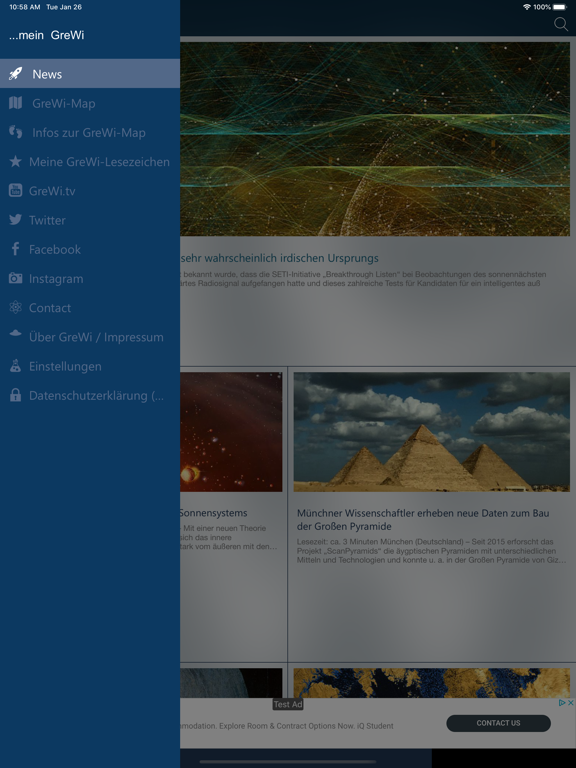Click the '...mein GreWi' drawer title
The width and height of the screenshot is (576, 768).
tap(47, 35)
